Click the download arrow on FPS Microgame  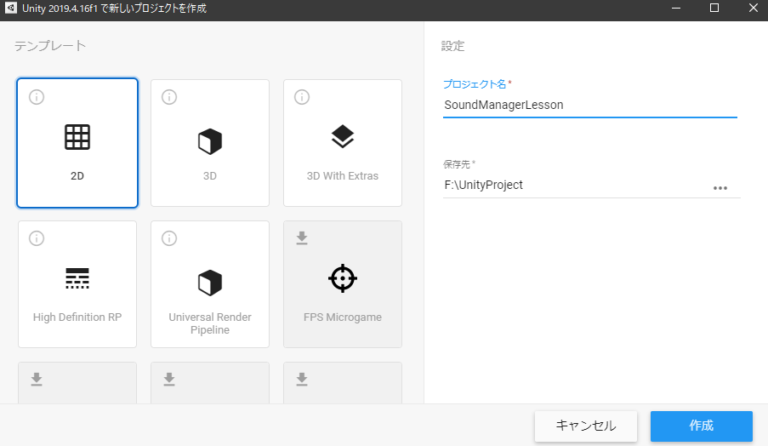click(302, 238)
